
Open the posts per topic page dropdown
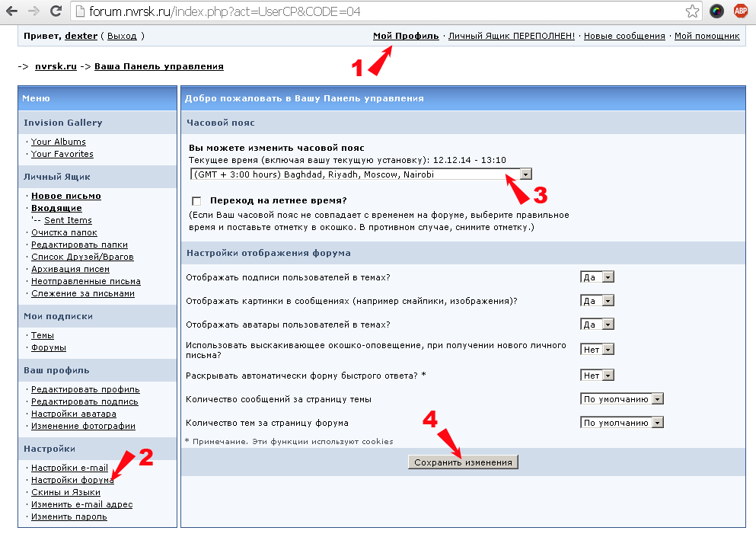[x=622, y=399]
